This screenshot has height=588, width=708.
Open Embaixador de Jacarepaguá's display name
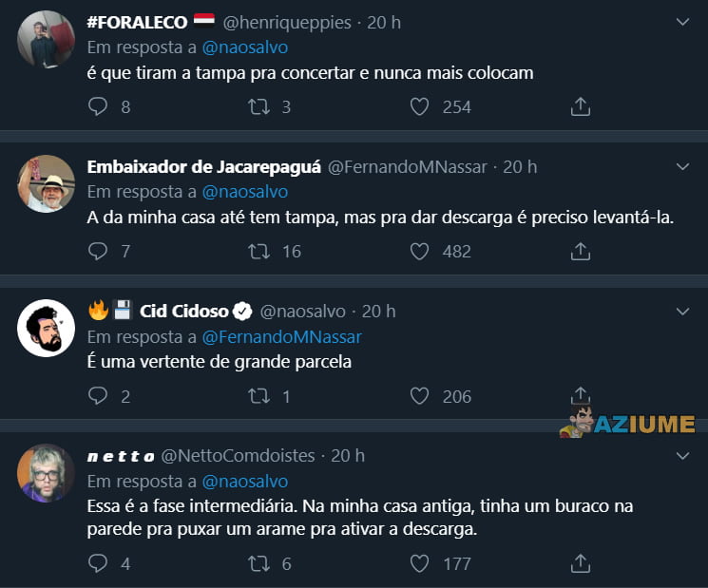pyautogui.click(x=203, y=167)
